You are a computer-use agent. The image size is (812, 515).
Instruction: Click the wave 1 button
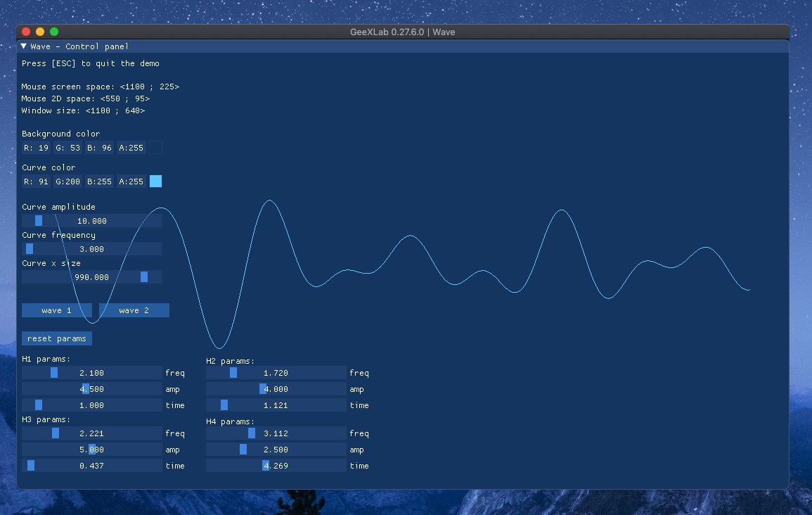point(57,310)
